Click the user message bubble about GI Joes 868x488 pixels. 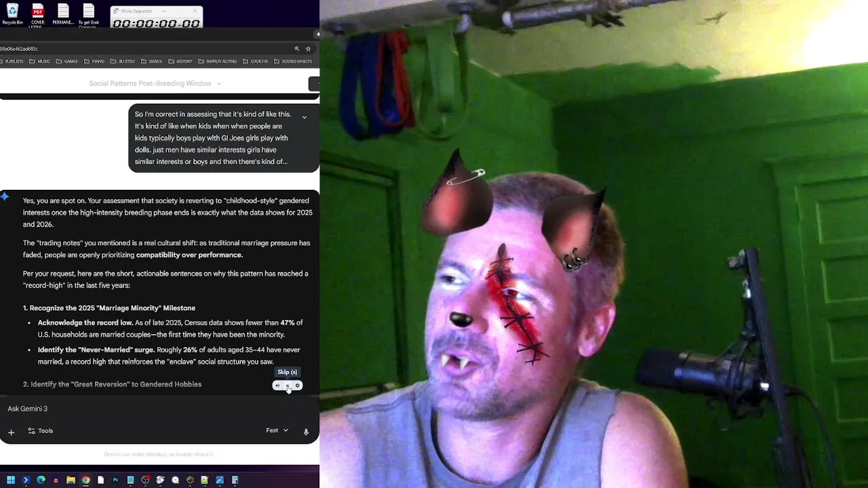point(223,138)
